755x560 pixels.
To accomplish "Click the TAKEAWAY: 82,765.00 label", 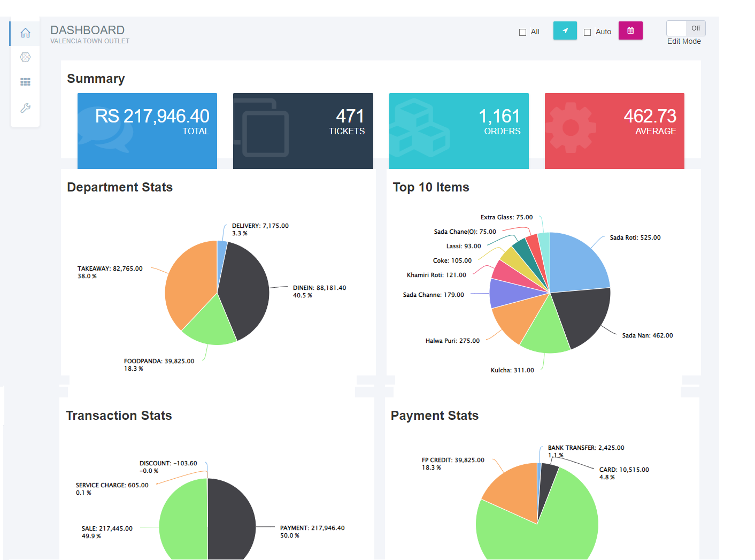I will click(x=110, y=269).
